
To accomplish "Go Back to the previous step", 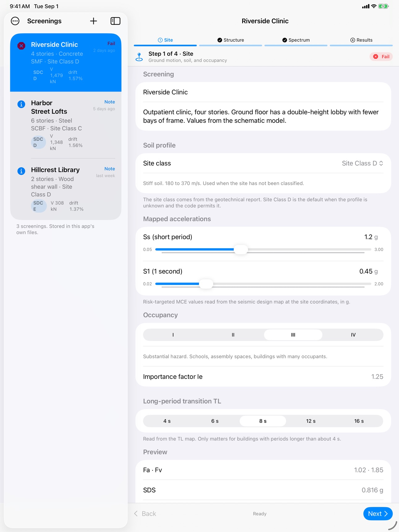I will pyautogui.click(x=145, y=514).
